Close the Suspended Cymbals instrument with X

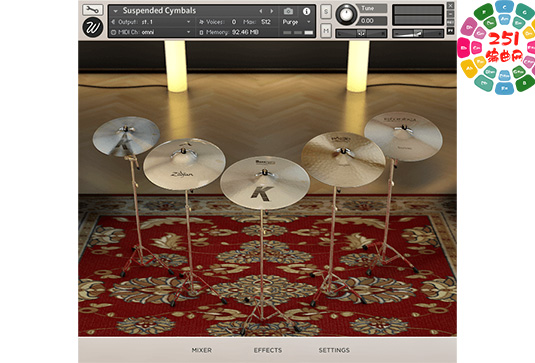point(450,5)
